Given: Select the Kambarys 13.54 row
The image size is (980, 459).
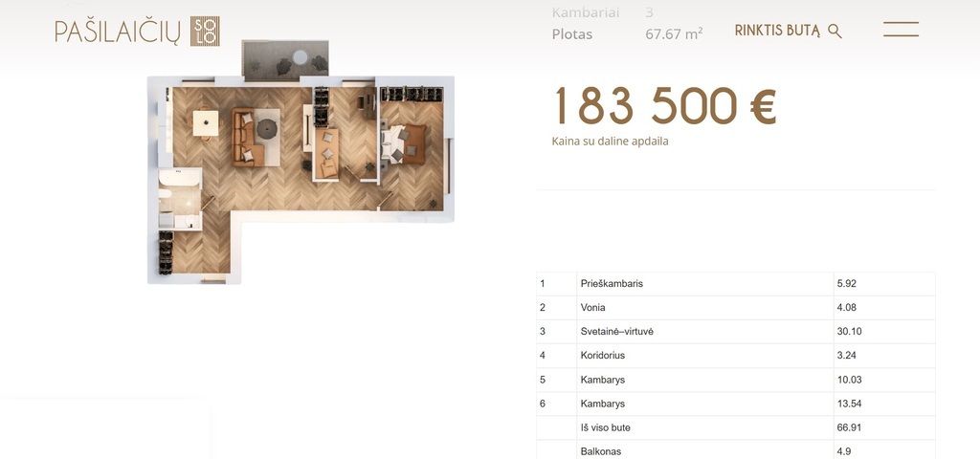Looking at the screenshot, I should pyautogui.click(x=735, y=404).
